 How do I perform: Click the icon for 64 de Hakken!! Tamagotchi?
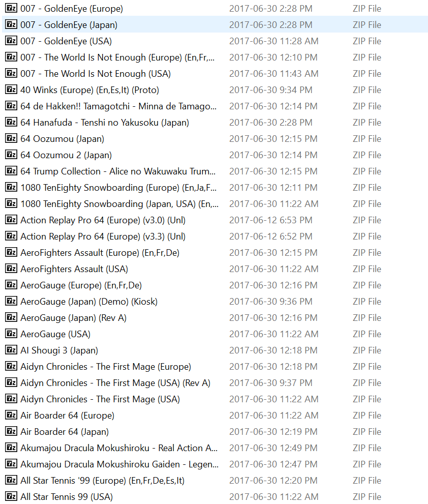point(11,106)
